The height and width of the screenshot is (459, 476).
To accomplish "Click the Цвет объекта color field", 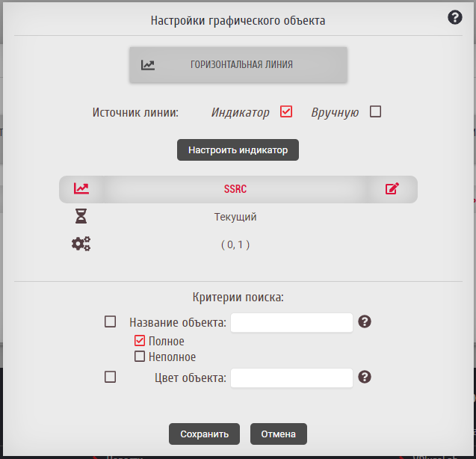I will point(291,378).
